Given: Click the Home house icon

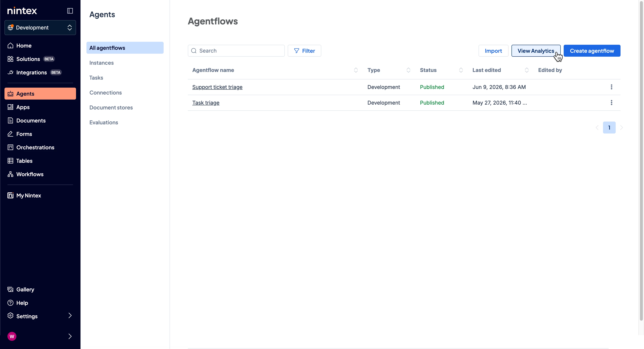Looking at the screenshot, I should tap(10, 45).
